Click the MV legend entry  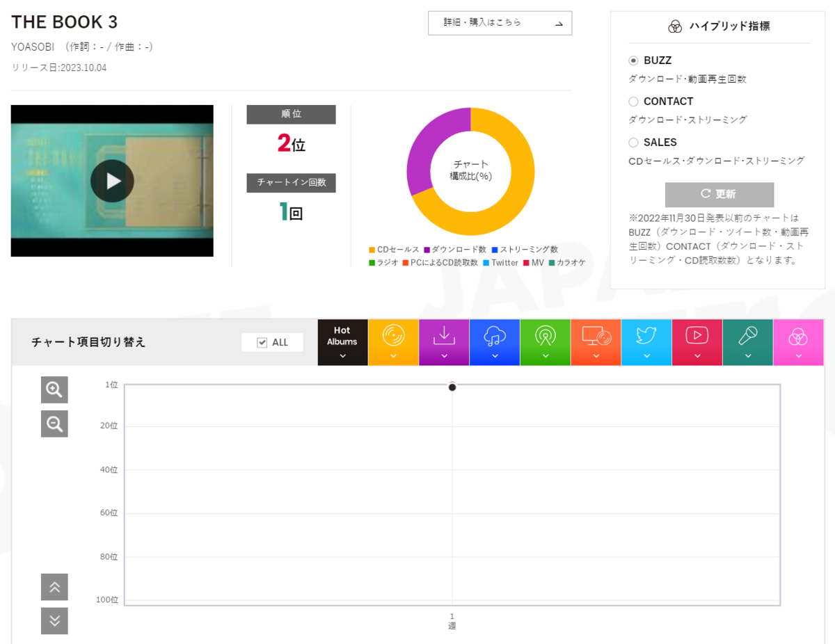coord(534,263)
